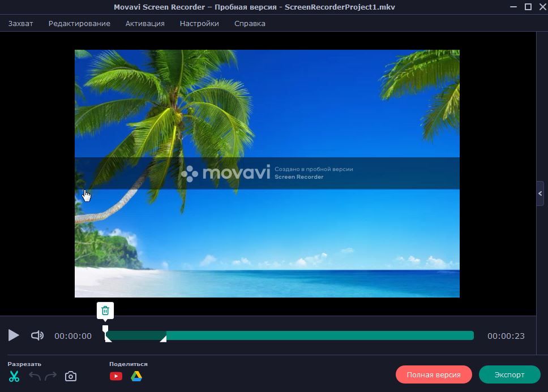The height and width of the screenshot is (392, 548).
Task: Play the recorded video
Action: [x=14, y=335]
